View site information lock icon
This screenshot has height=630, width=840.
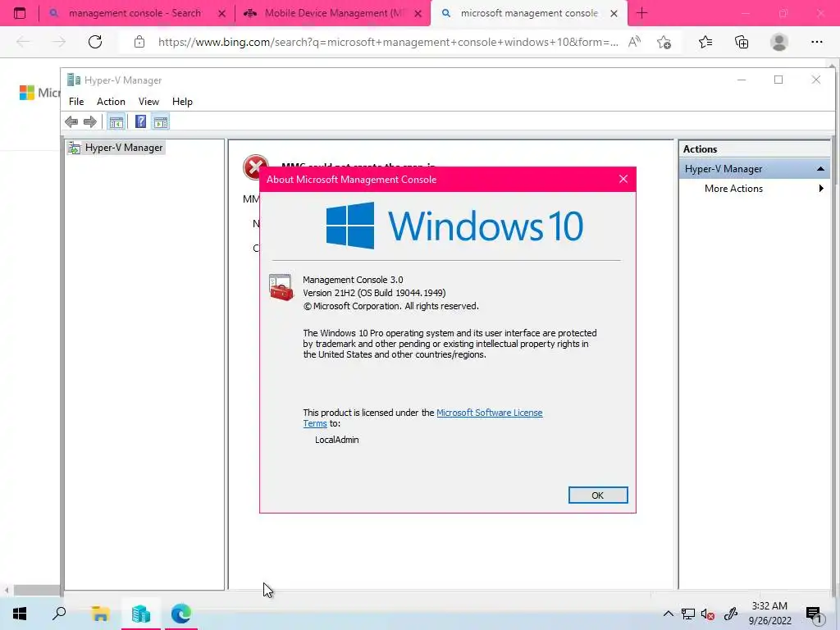click(139, 42)
